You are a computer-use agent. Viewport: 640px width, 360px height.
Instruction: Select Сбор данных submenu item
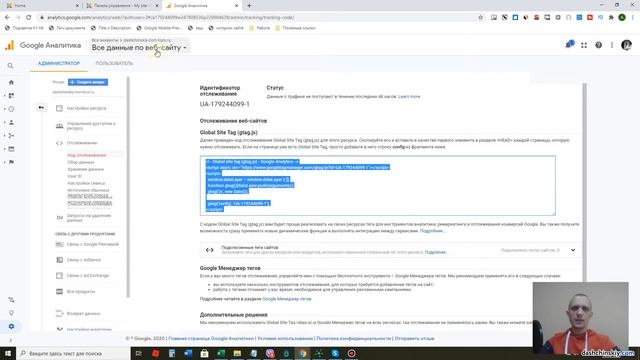coord(81,162)
